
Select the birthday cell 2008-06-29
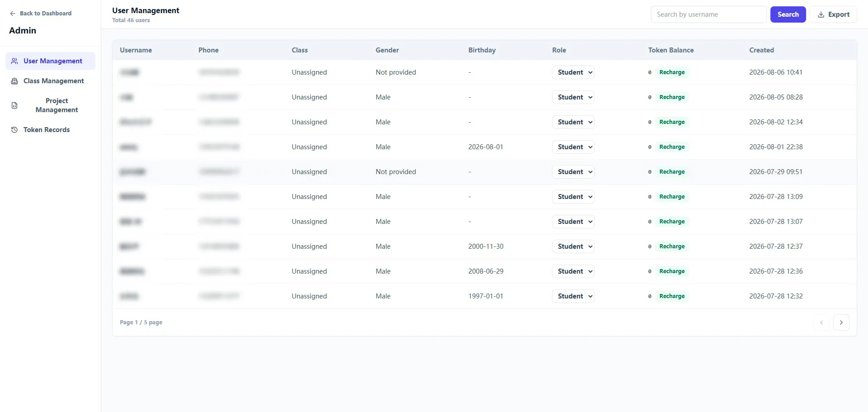coord(486,271)
